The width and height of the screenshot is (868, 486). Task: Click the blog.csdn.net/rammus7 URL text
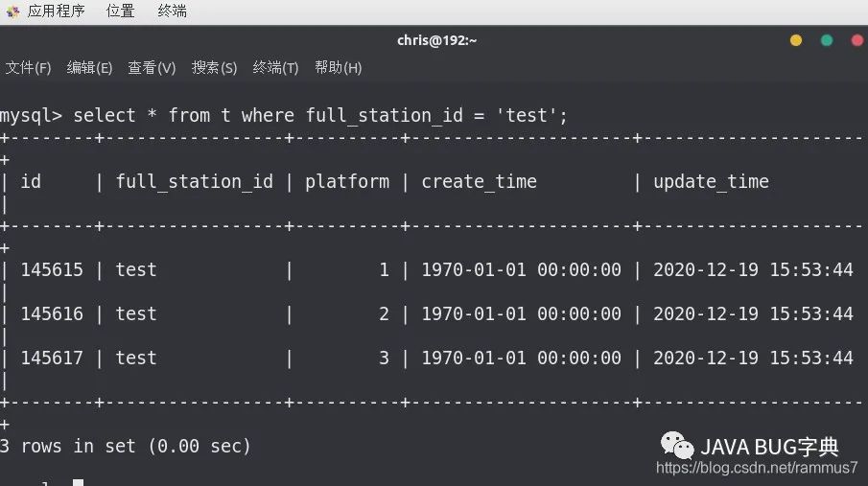[756, 468]
